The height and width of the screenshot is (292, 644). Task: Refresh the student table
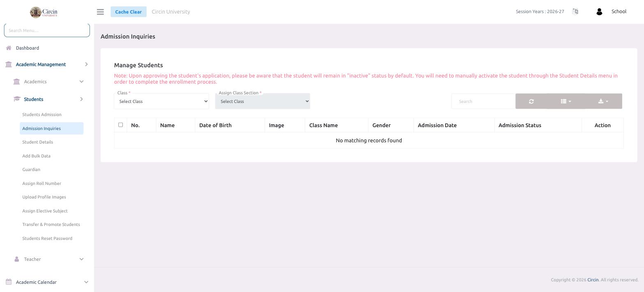point(531,101)
